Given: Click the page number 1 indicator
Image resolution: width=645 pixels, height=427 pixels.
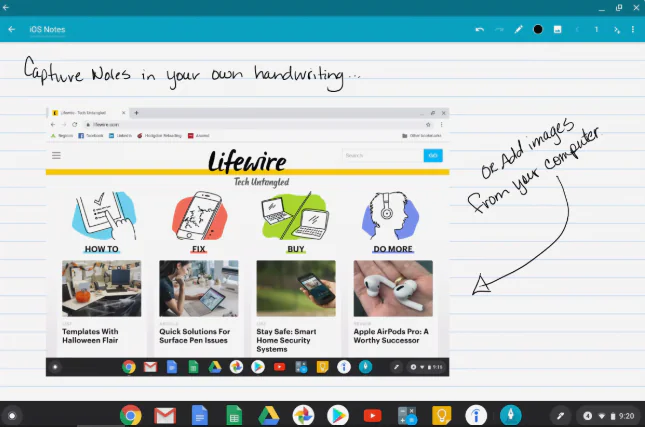Looking at the screenshot, I should click(x=596, y=29).
